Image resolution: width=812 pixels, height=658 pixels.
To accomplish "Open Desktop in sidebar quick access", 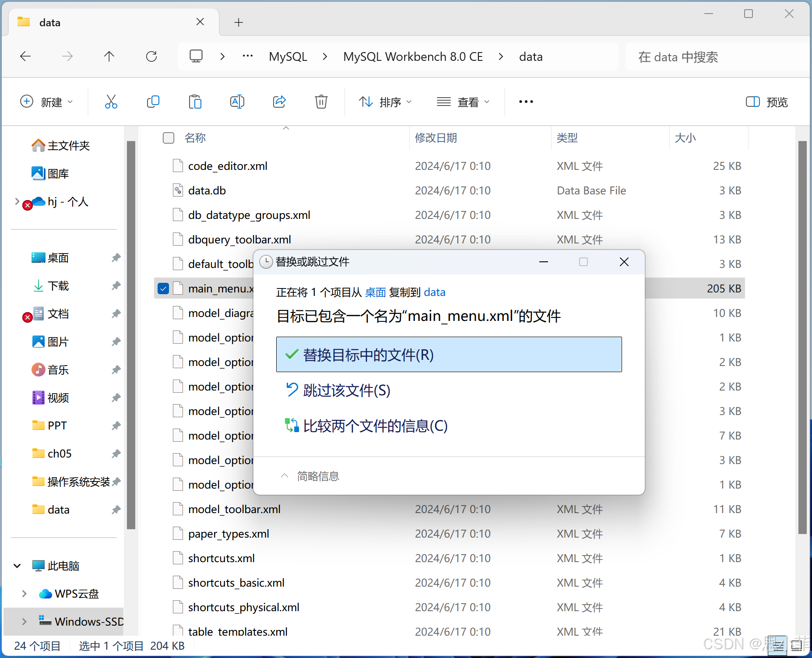I will [x=50, y=258].
